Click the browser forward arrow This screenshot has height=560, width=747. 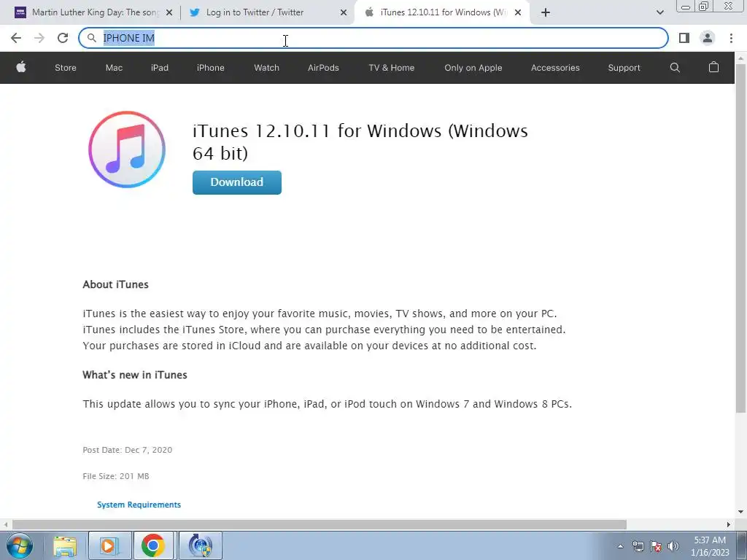(39, 38)
